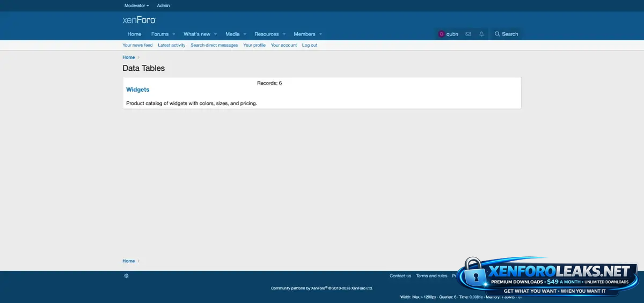Expand the Forums dropdown arrow

pos(174,34)
